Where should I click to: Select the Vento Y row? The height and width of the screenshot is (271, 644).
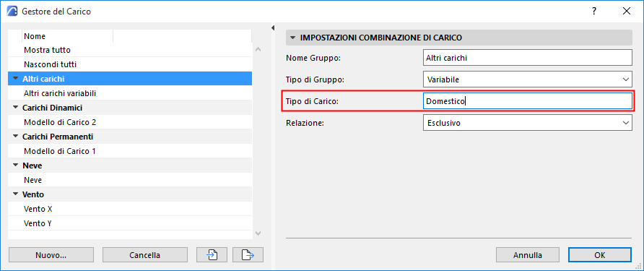click(x=130, y=223)
